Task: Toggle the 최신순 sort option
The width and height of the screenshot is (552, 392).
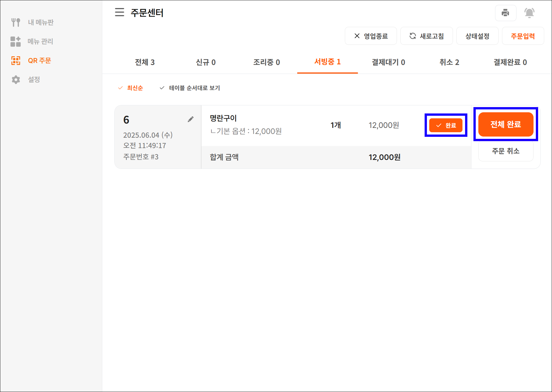Action: click(131, 88)
